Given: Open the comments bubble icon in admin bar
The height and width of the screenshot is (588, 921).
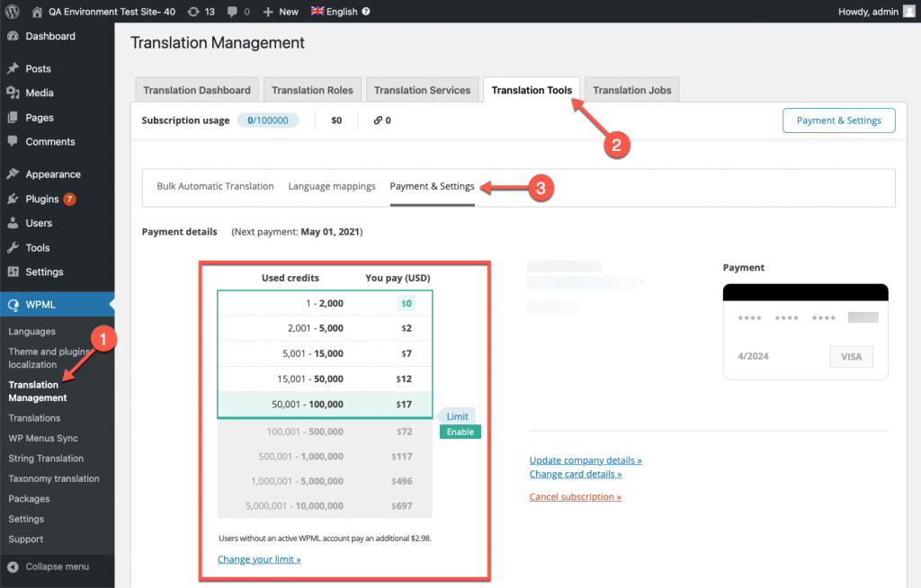Looking at the screenshot, I should (x=233, y=11).
